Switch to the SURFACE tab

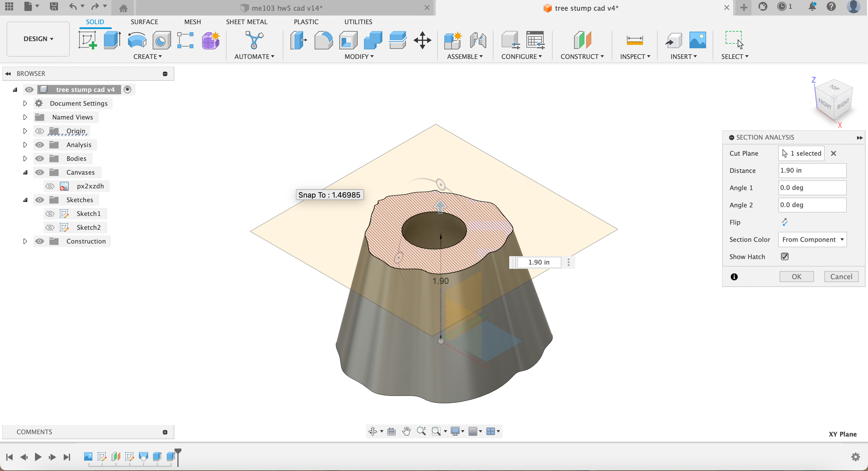click(x=144, y=22)
